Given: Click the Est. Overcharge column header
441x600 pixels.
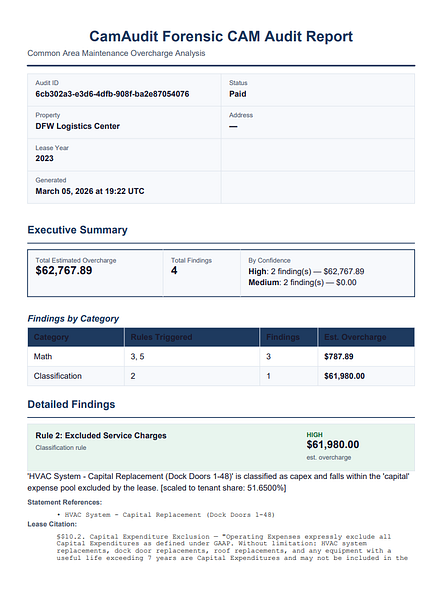Looking at the screenshot, I should click(x=355, y=337).
